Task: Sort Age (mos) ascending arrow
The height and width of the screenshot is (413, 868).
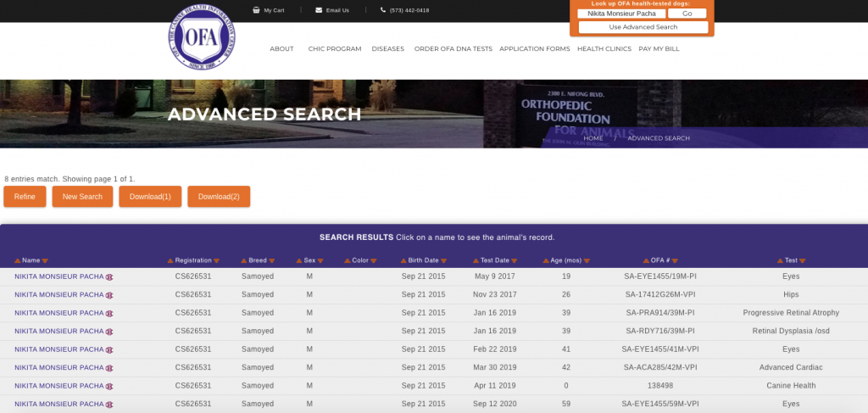Action: 546,260
